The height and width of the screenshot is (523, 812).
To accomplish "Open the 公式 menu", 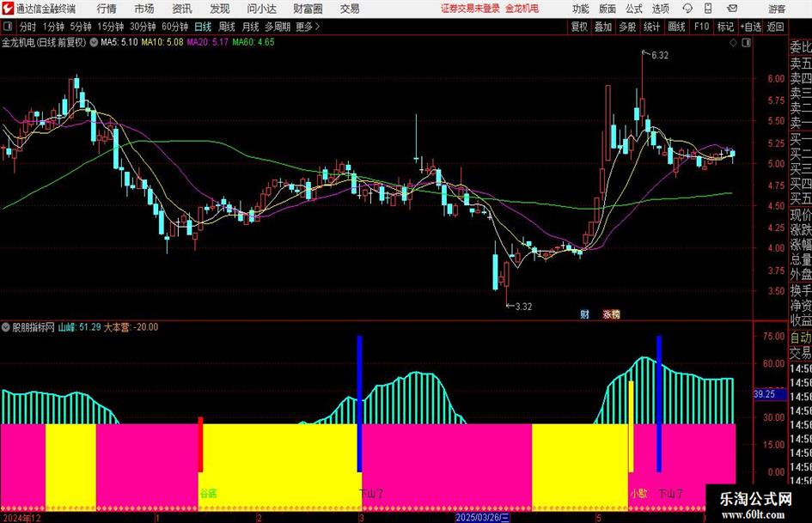I will click(634, 9).
